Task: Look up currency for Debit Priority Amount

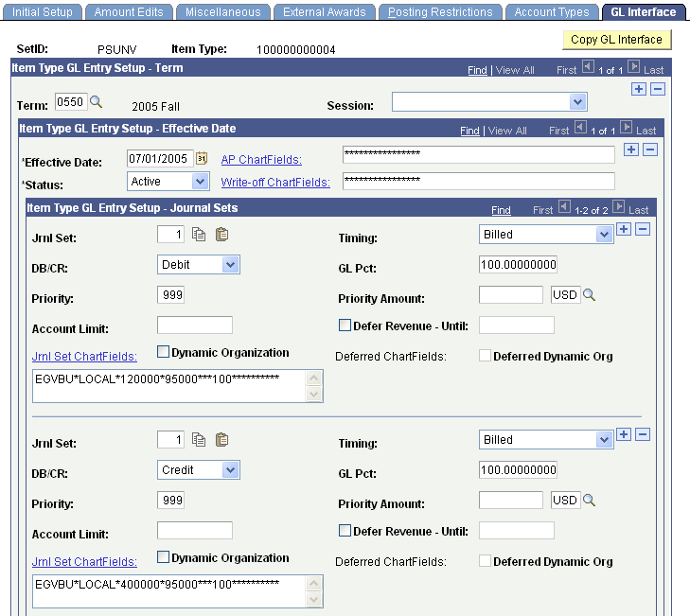Action: [590, 295]
